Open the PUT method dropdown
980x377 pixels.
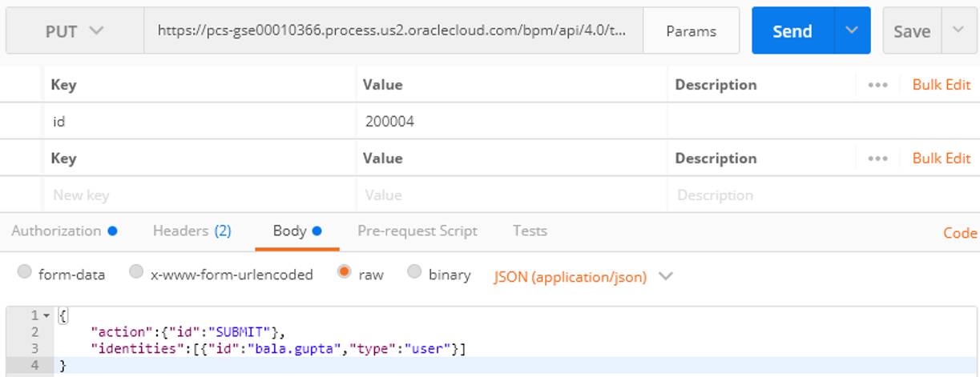point(75,31)
